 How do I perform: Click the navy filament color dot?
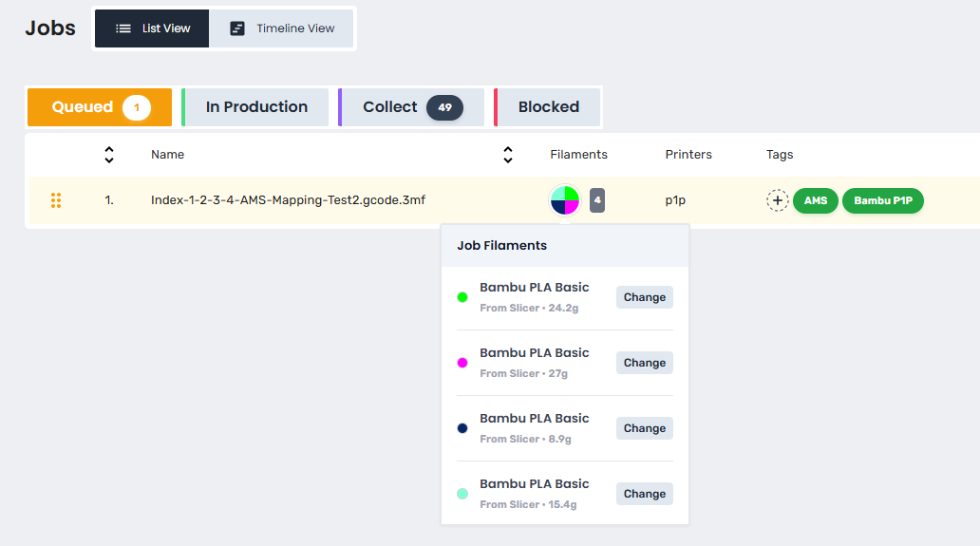click(462, 428)
